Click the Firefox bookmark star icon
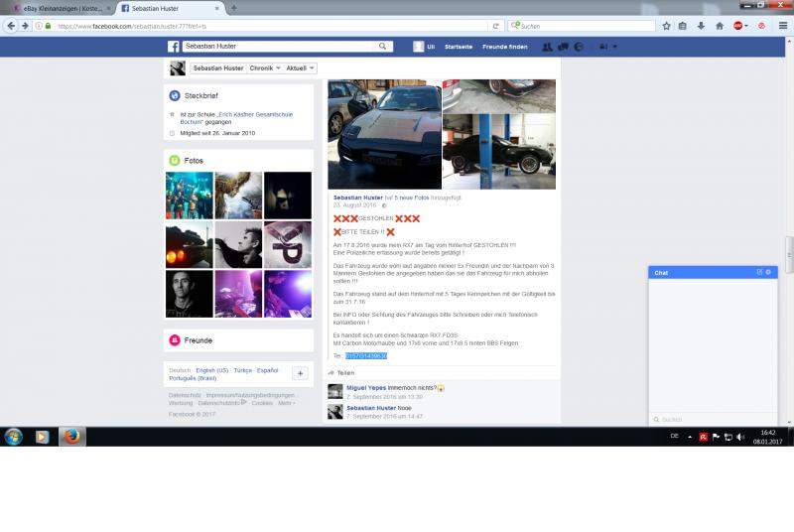 (x=666, y=26)
